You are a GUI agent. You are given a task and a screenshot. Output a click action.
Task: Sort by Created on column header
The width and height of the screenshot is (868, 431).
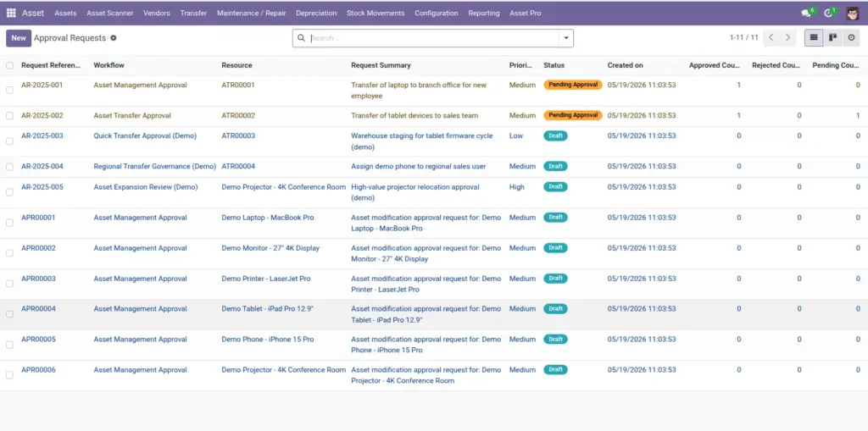coord(625,65)
